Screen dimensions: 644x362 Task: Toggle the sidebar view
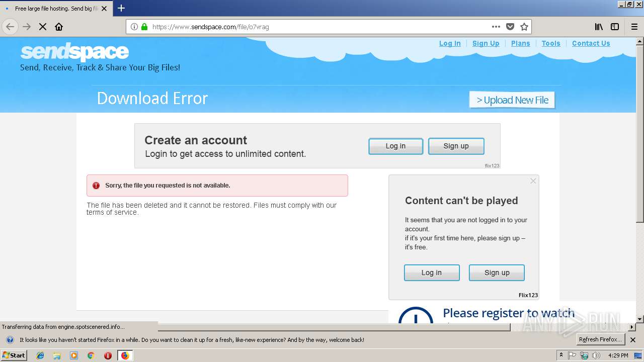(615, 27)
